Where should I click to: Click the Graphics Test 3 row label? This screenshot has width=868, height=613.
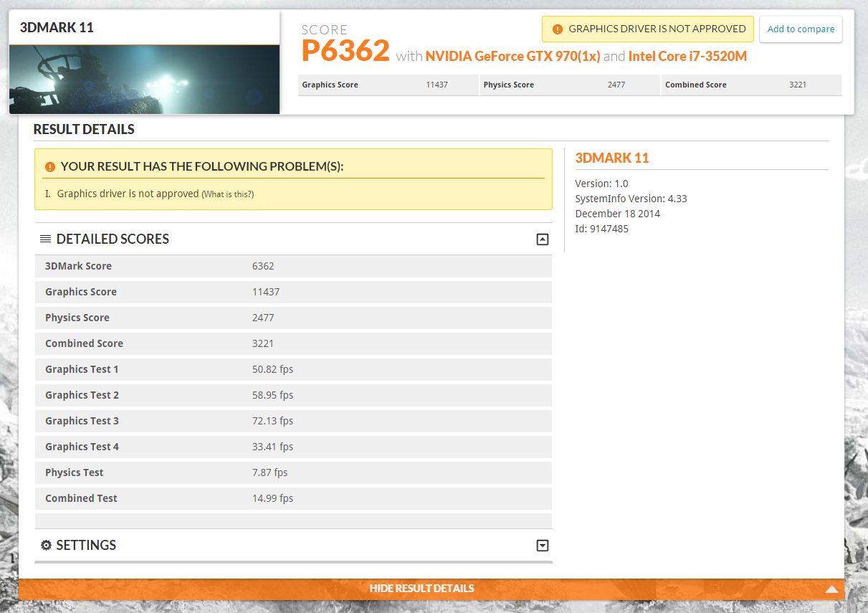(82, 421)
